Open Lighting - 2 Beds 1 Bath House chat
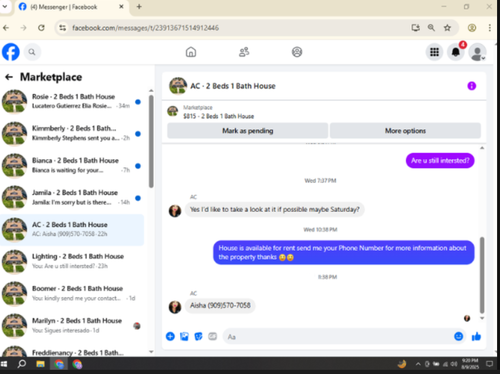 [x=72, y=261]
